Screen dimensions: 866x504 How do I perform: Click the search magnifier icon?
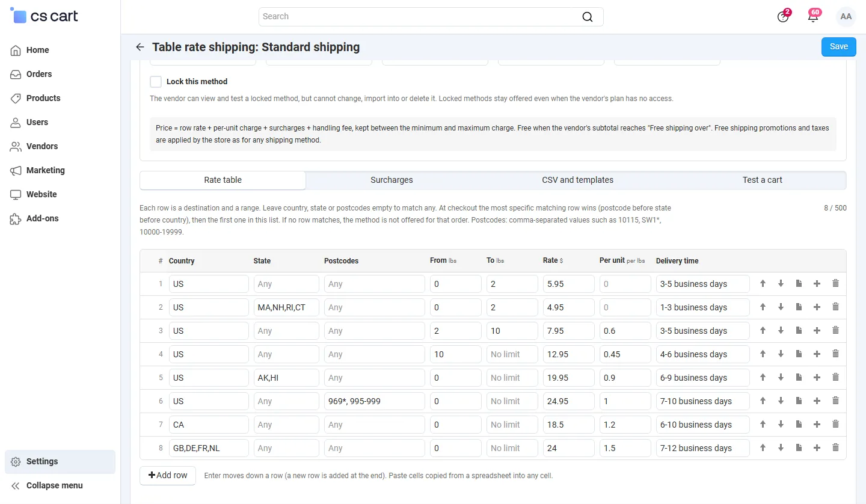(588, 17)
